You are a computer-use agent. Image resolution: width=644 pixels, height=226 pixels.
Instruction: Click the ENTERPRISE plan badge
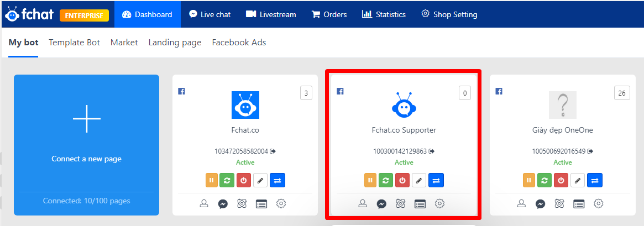[x=84, y=15]
